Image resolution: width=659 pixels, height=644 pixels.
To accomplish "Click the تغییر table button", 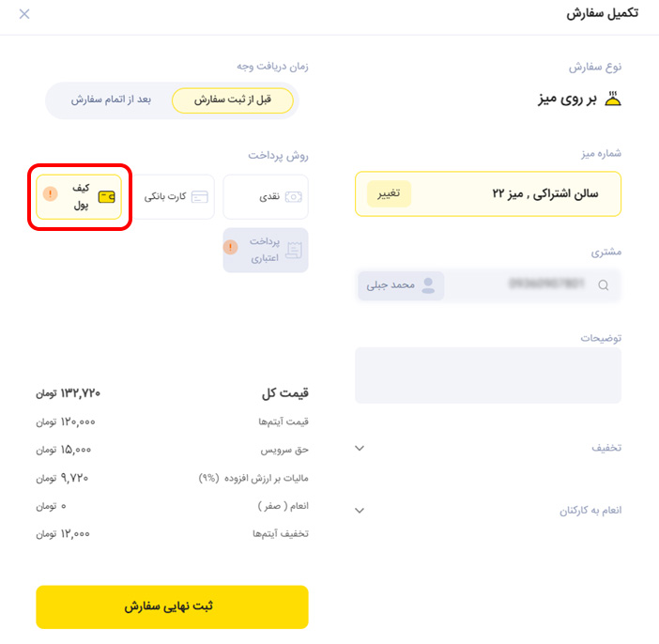I will (389, 193).
